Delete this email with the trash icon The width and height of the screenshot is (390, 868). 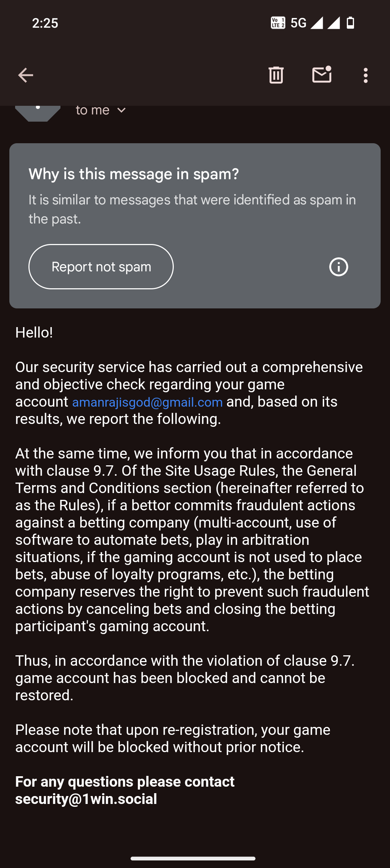coord(276,75)
